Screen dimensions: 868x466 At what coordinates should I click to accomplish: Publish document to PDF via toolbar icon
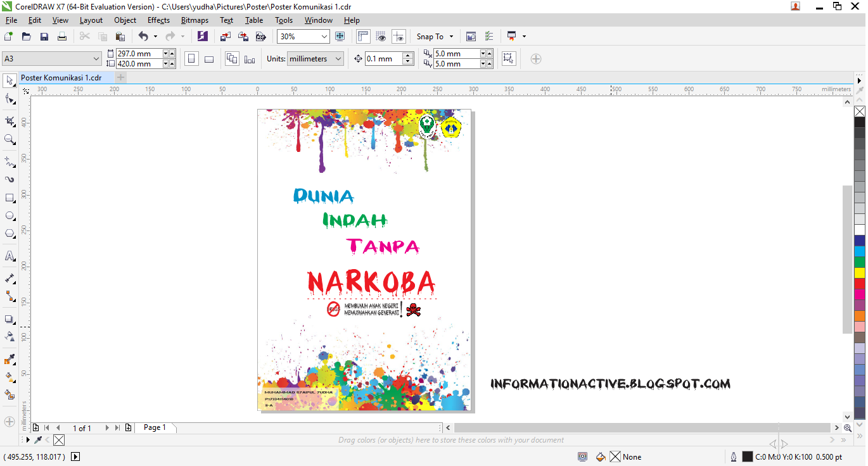pos(262,36)
